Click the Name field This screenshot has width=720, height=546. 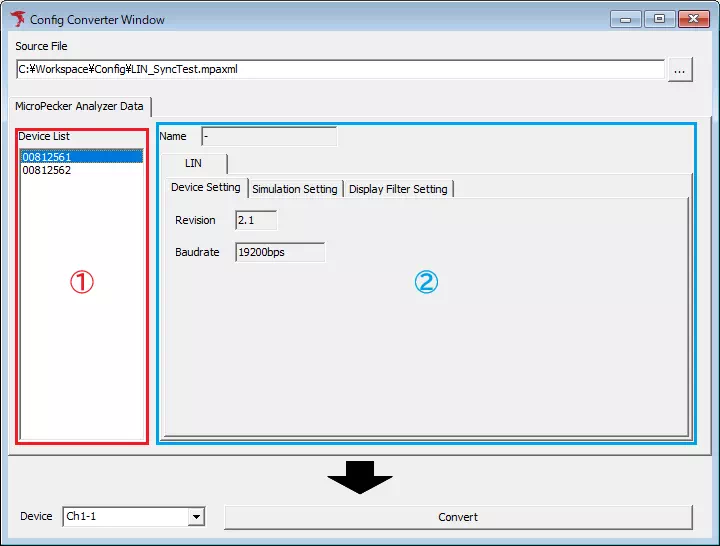[269, 136]
